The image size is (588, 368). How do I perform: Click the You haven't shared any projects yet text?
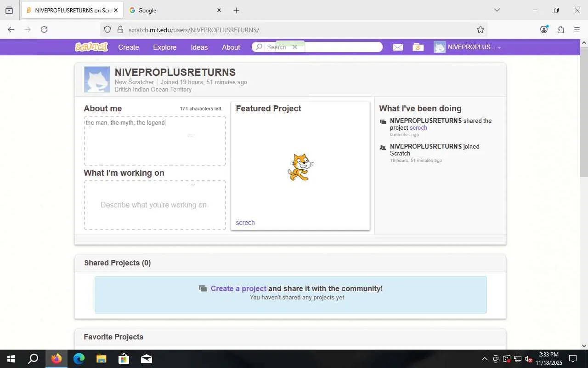(x=297, y=297)
